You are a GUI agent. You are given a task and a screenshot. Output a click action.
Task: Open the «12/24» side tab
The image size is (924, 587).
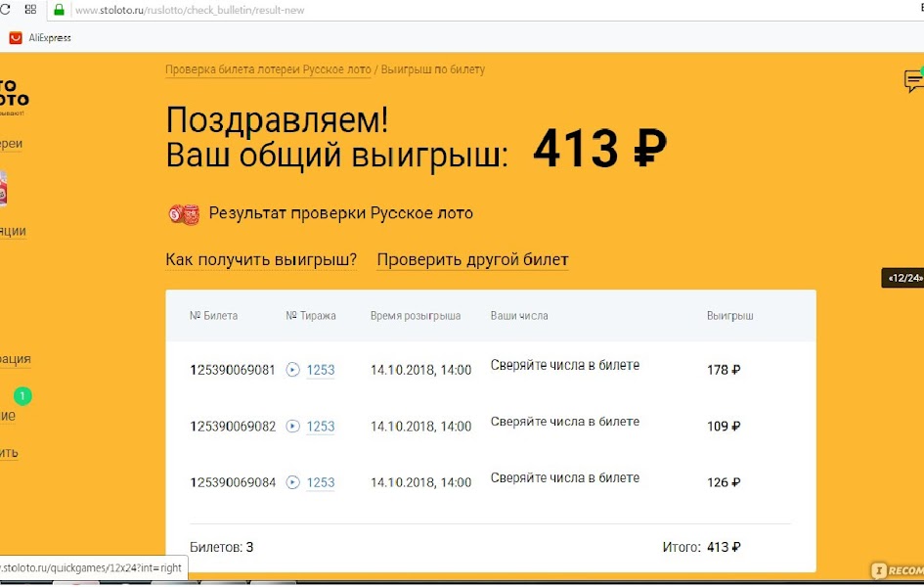903,278
